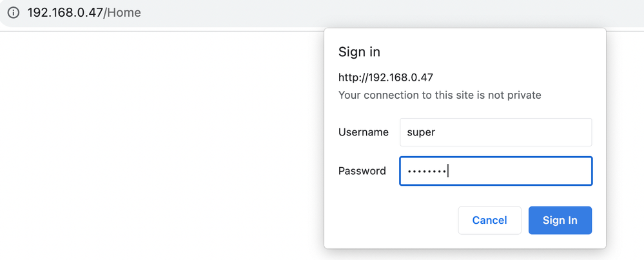
Task: Click the 192.168.0.47 host text in address bar
Action: point(64,13)
